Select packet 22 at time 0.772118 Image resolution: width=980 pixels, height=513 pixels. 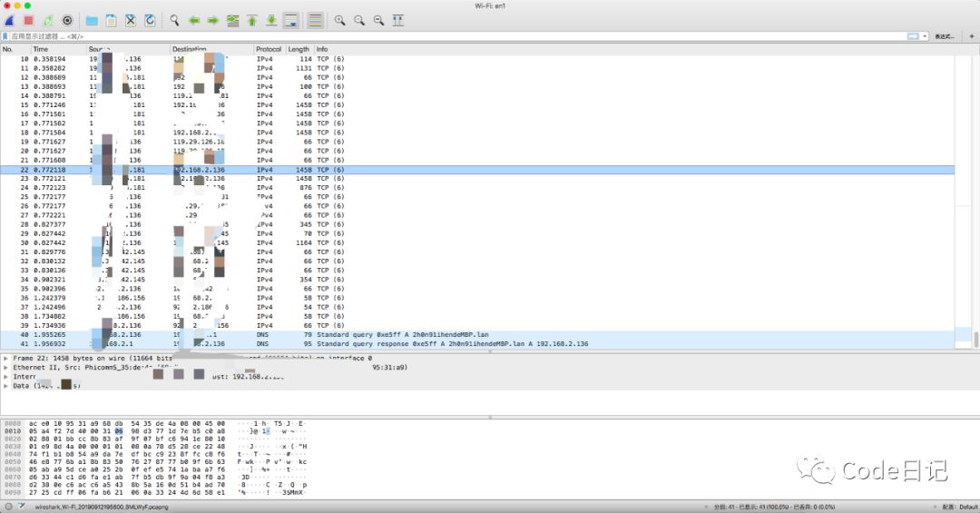[x=477, y=170]
